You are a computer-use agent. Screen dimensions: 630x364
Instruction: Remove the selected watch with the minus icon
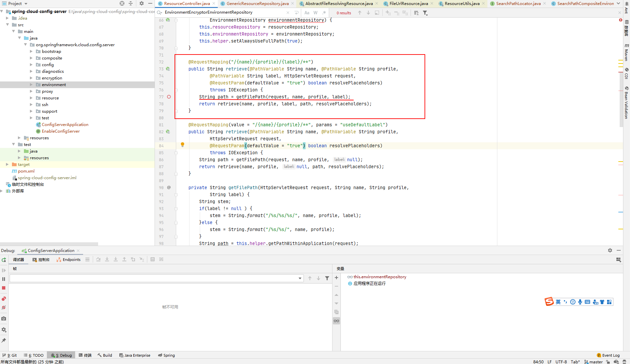tap(336, 286)
